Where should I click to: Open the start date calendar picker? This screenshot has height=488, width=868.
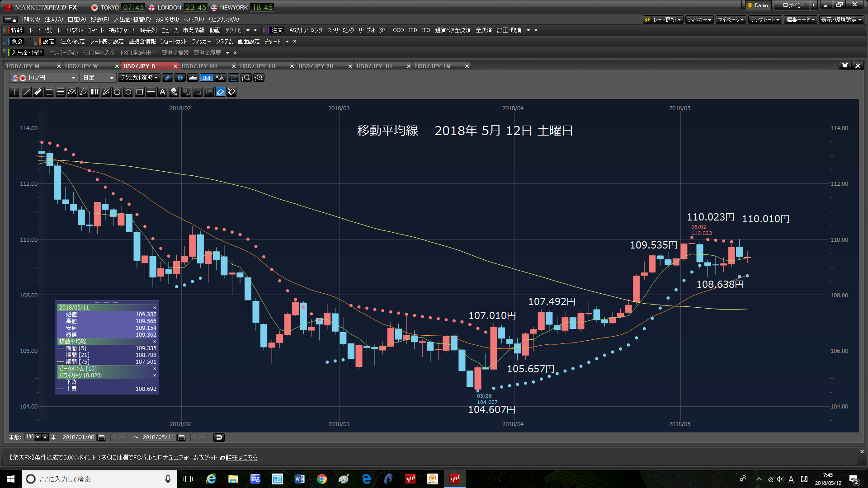[102, 437]
